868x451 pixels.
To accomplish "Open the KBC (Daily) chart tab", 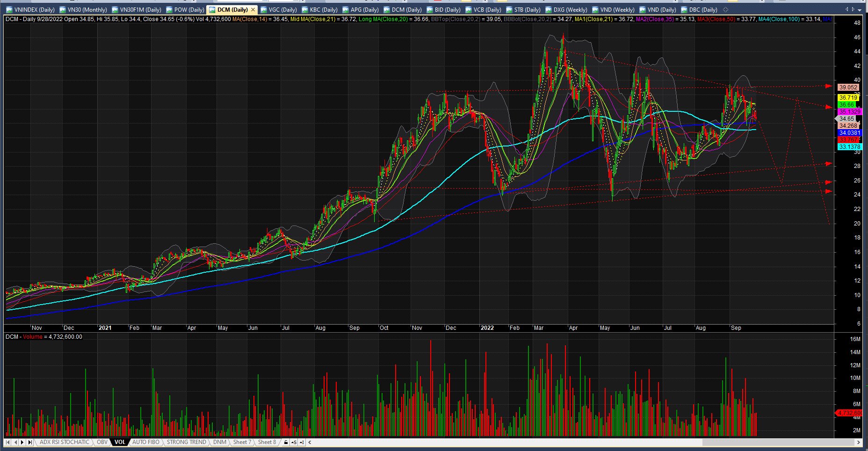I will [320, 9].
